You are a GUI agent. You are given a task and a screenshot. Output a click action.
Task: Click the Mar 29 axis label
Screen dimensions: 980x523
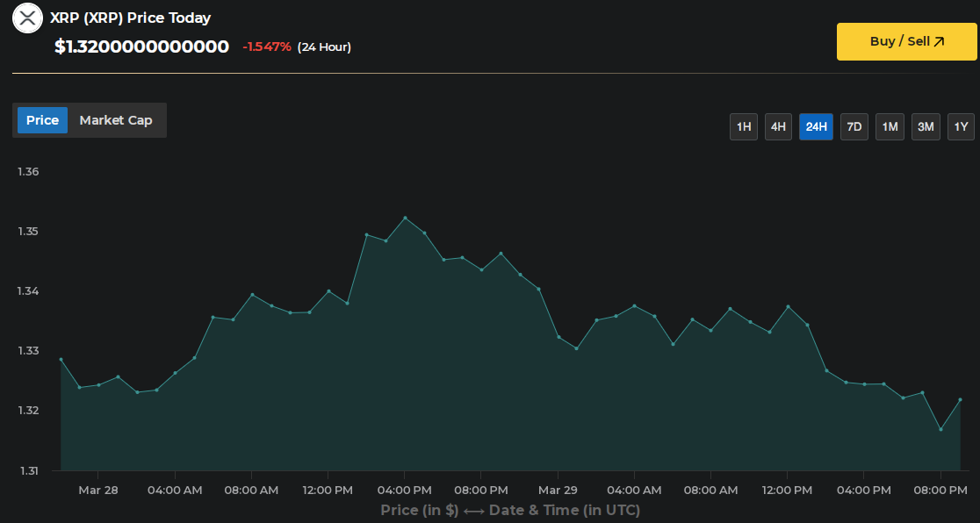tap(558, 491)
